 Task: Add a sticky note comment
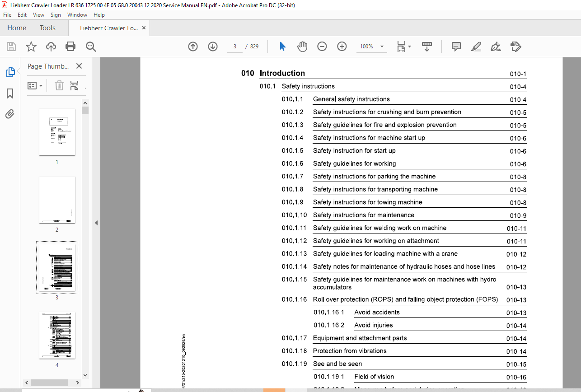coord(456,47)
